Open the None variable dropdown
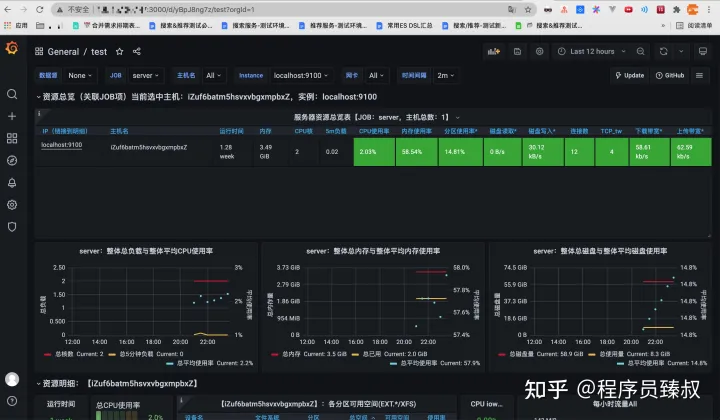The height and width of the screenshot is (420, 720). [x=80, y=75]
